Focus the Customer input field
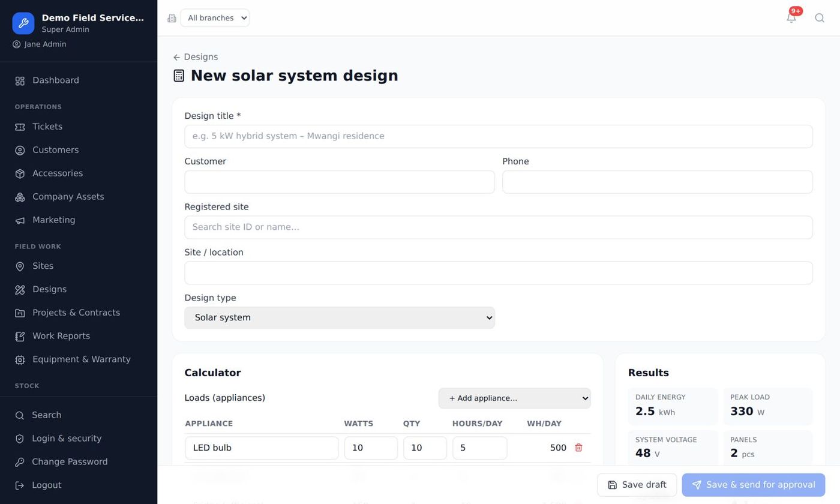Screen dimensions: 840x504 coord(340,182)
